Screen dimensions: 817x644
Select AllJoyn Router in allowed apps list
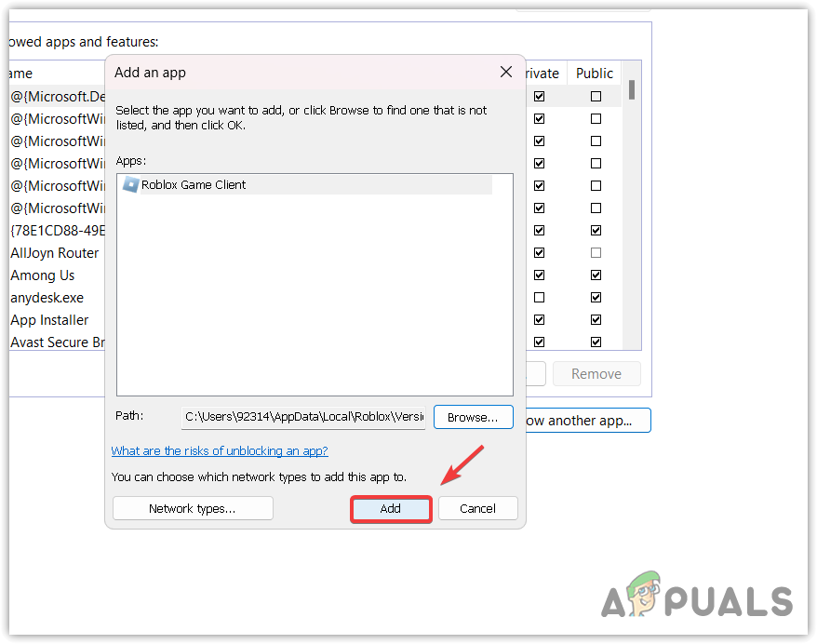[x=54, y=253]
